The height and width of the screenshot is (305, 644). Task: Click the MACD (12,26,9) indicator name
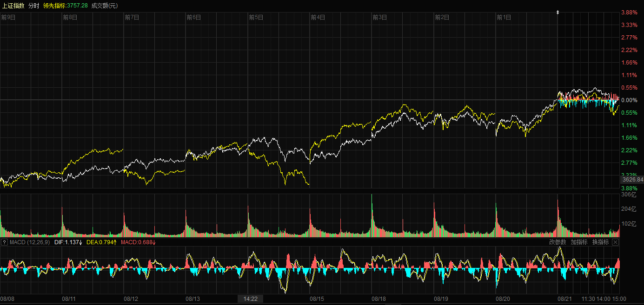coord(30,242)
